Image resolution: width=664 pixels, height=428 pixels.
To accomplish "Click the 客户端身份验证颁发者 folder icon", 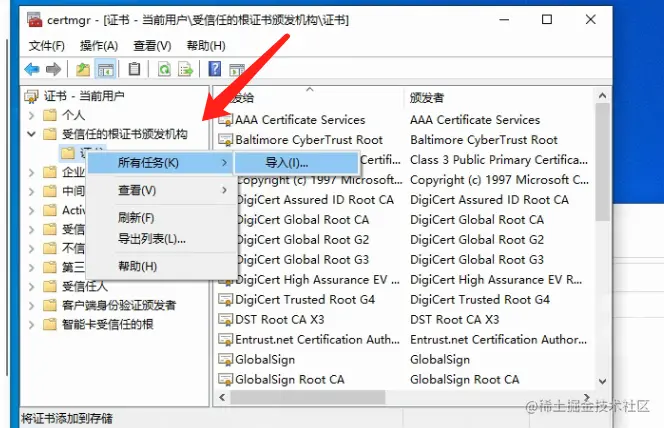I will [50, 305].
